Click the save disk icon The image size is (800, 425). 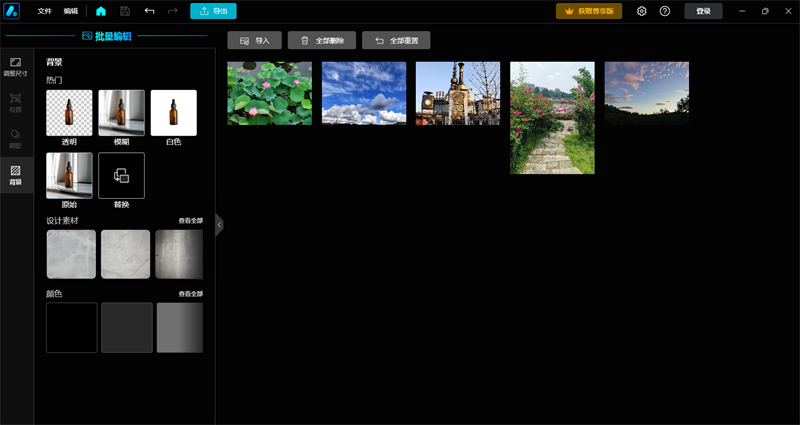[x=125, y=11]
